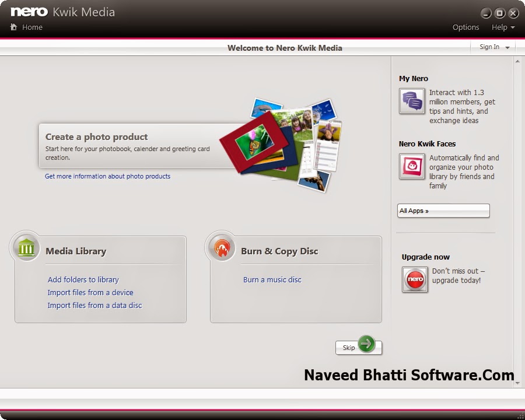Maximize the Nero Kwik Media window

pos(499,13)
